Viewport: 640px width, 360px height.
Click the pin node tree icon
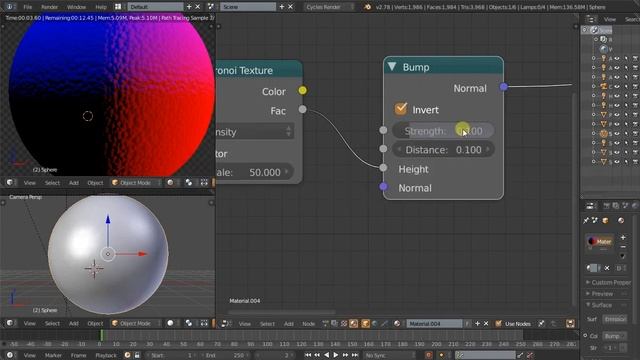click(542, 324)
